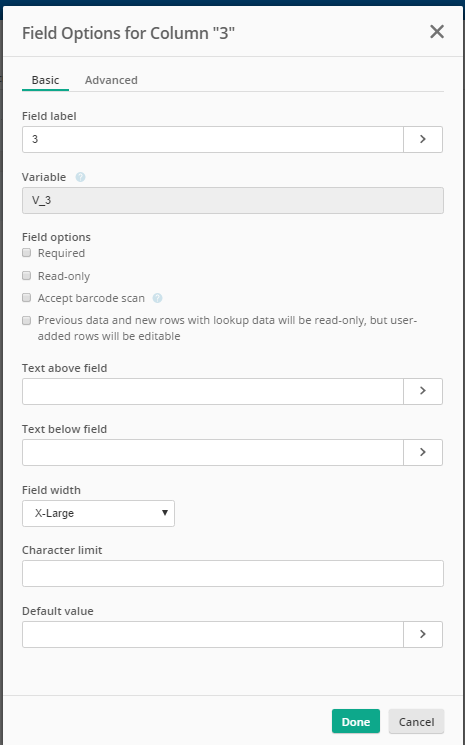Screen dimensions: 465x745
Task: Click the help icon next to Variable
Action: 81,177
